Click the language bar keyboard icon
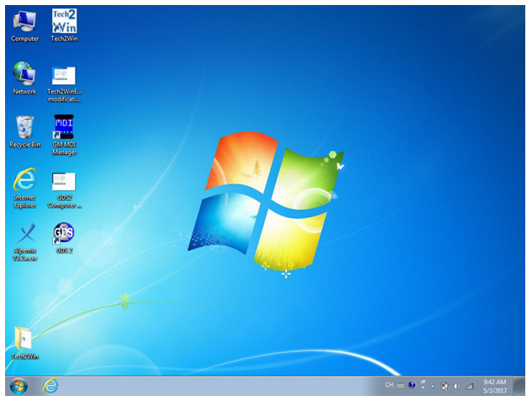 401,386
